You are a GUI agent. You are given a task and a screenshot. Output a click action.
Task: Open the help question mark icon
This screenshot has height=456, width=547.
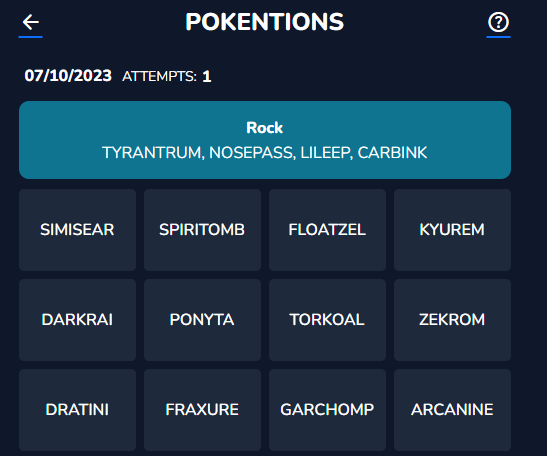point(498,23)
